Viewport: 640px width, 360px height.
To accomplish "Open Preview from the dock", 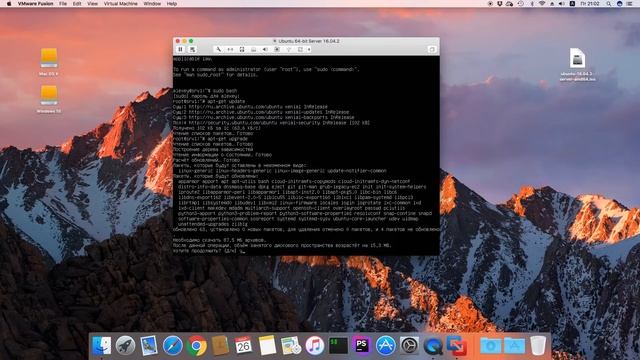I will 149,346.
